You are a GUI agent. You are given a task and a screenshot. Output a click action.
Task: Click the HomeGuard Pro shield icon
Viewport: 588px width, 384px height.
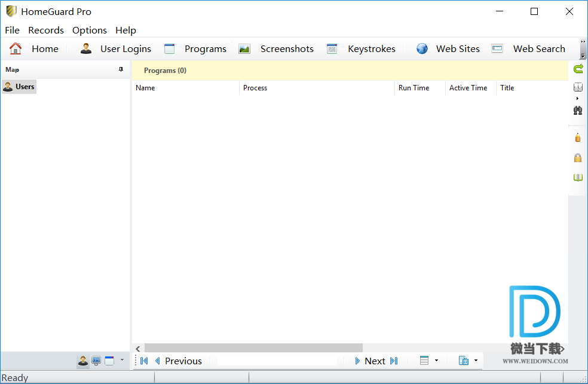(11, 11)
